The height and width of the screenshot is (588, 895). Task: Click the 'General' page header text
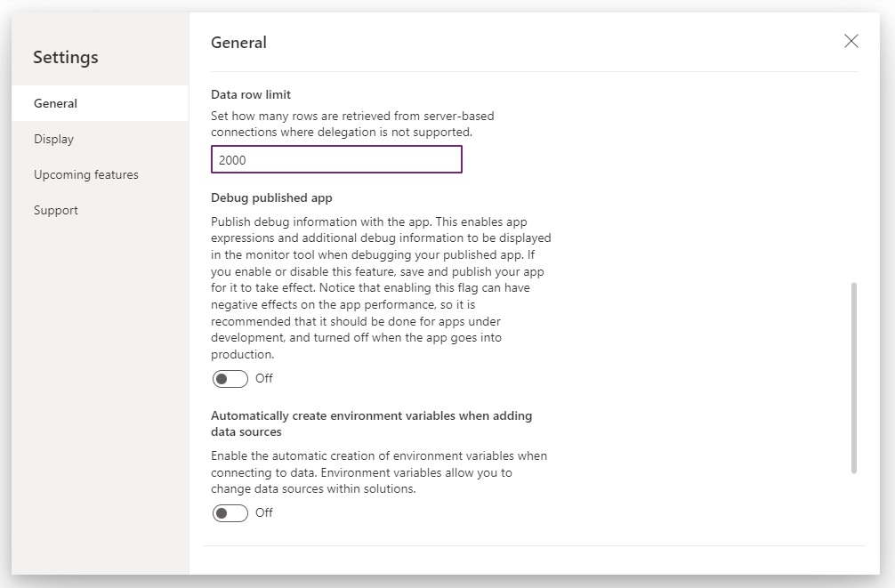[x=238, y=43]
